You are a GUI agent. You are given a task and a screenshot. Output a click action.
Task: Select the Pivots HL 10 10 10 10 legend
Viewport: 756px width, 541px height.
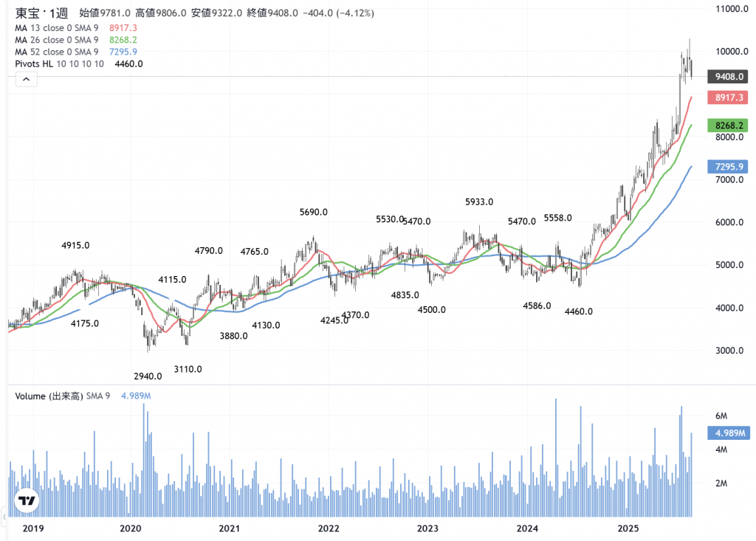coord(59,64)
